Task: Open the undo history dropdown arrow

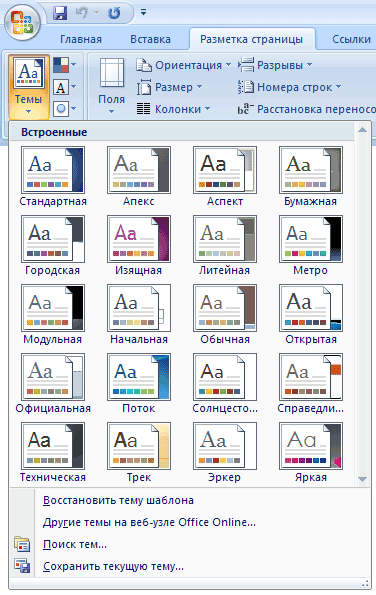Action: 96,13
